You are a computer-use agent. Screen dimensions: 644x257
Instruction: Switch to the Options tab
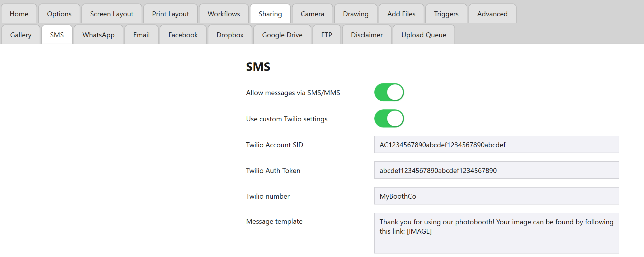59,14
